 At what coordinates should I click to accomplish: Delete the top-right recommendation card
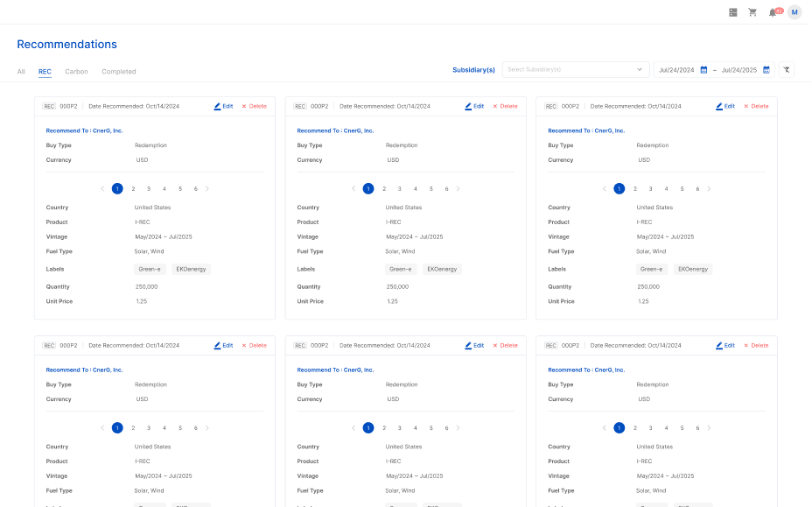(x=756, y=106)
